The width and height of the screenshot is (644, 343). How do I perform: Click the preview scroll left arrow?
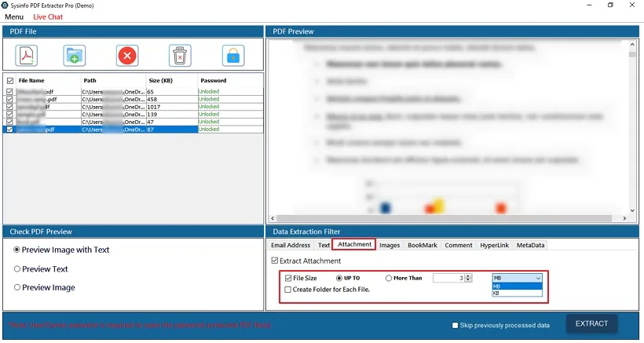click(x=273, y=218)
